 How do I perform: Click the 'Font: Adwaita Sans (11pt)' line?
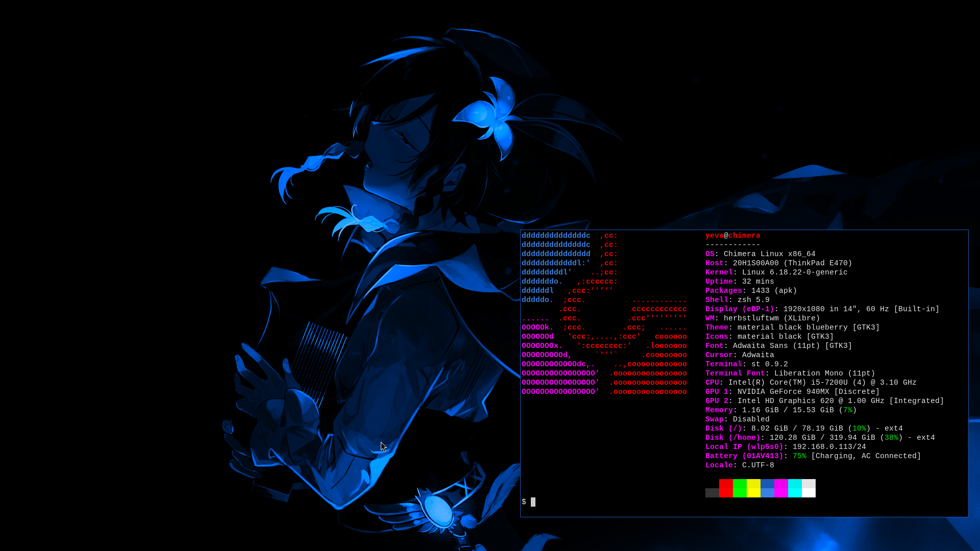[x=779, y=346]
